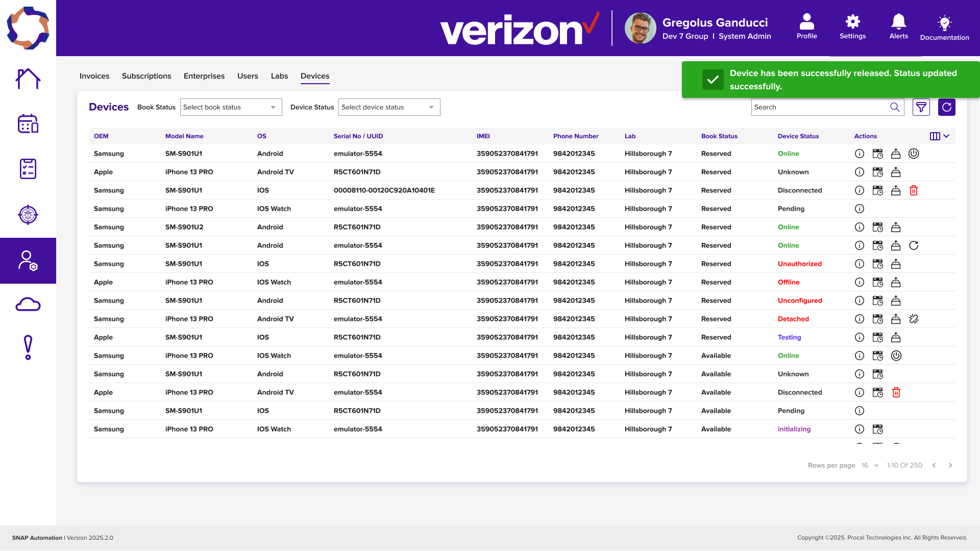The width and height of the screenshot is (980, 551).
Task: Click release icon in the Offline row
Action: [896, 282]
